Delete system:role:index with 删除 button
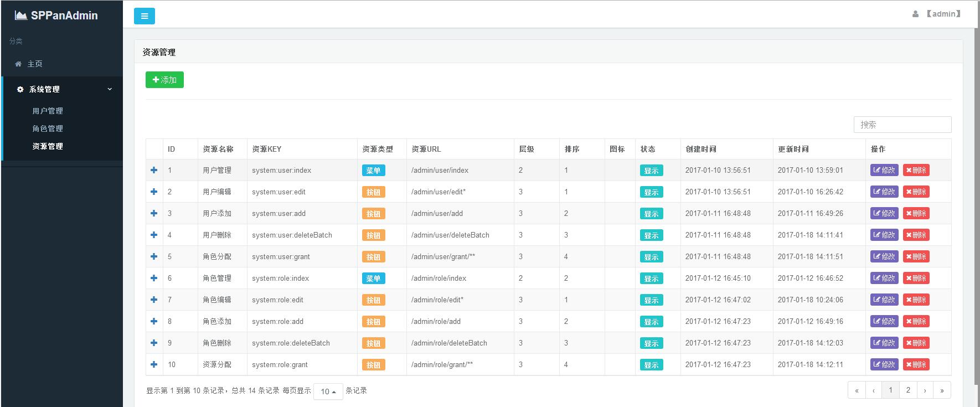The height and width of the screenshot is (407, 980). coord(916,278)
